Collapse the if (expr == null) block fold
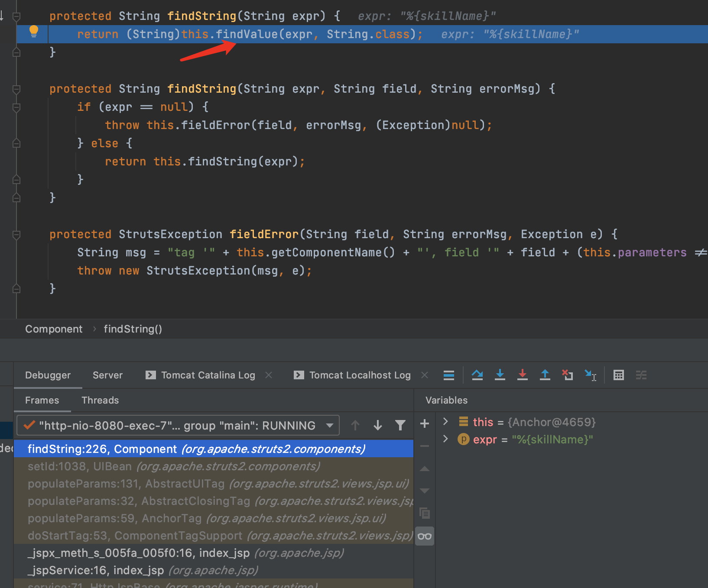The width and height of the screenshot is (708, 588). click(x=16, y=107)
